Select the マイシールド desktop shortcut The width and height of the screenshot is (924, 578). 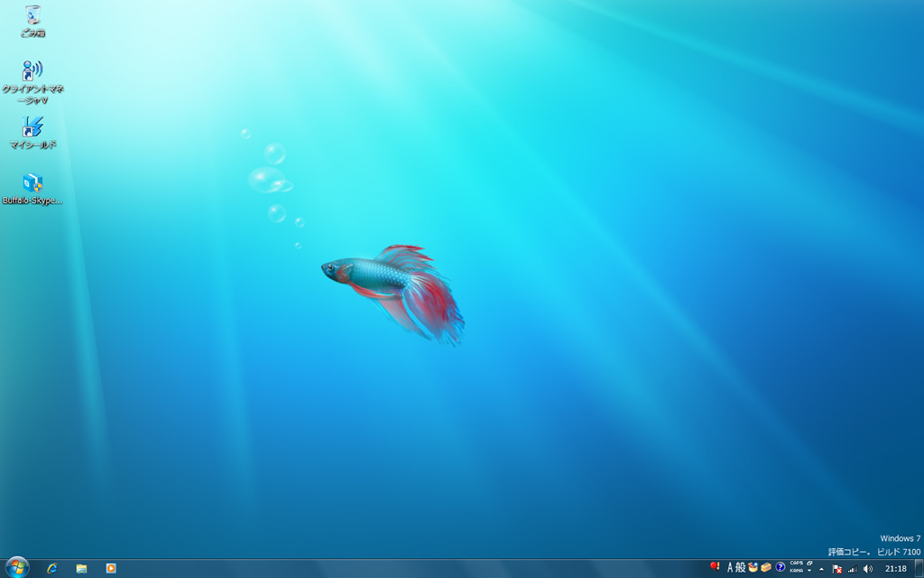(33, 132)
